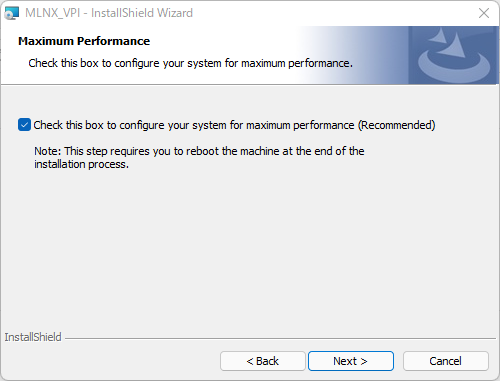The height and width of the screenshot is (381, 500).
Task: Click the 'MLNX_VPI - InstallShield Wizard' title text
Action: tap(109, 13)
